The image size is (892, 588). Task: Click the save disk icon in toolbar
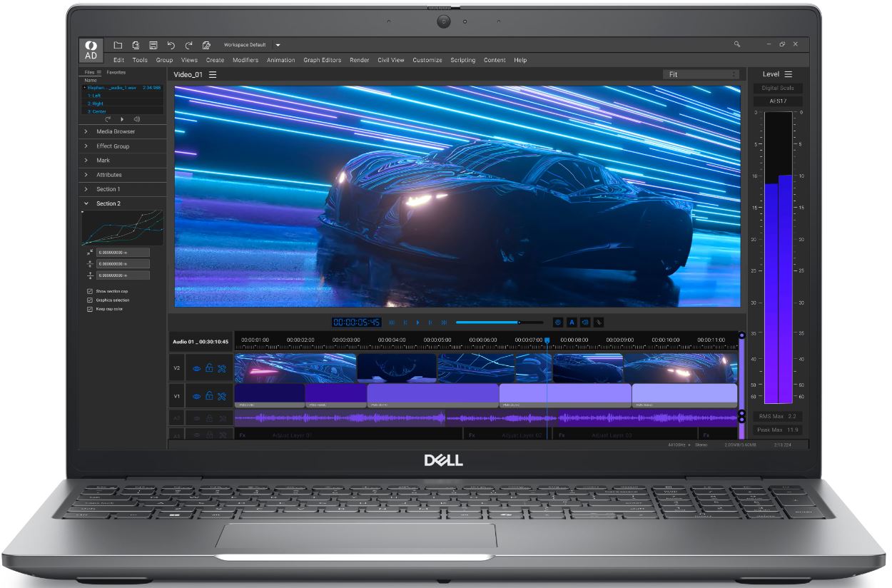(x=153, y=44)
